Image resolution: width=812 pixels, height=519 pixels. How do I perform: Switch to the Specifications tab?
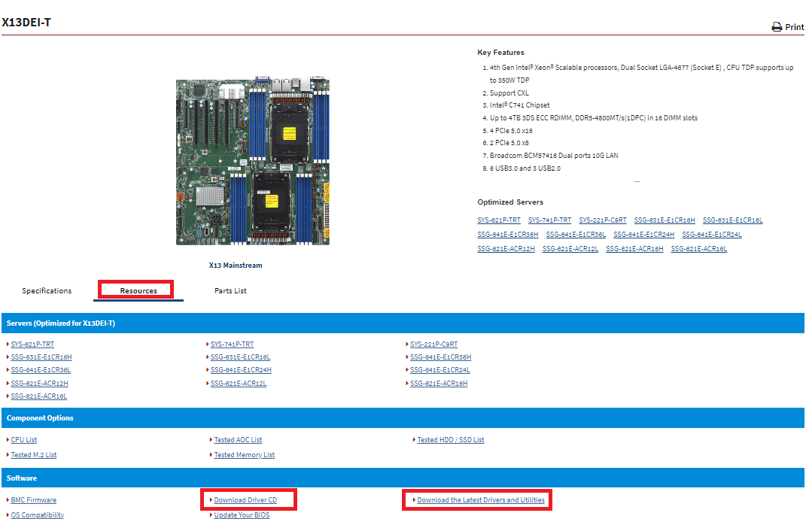[x=47, y=291]
